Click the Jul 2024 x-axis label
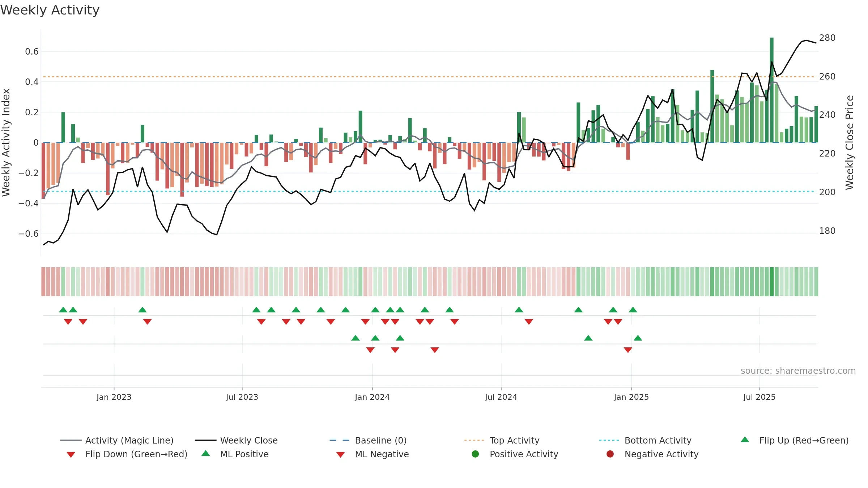868x488 pixels. [x=501, y=397]
